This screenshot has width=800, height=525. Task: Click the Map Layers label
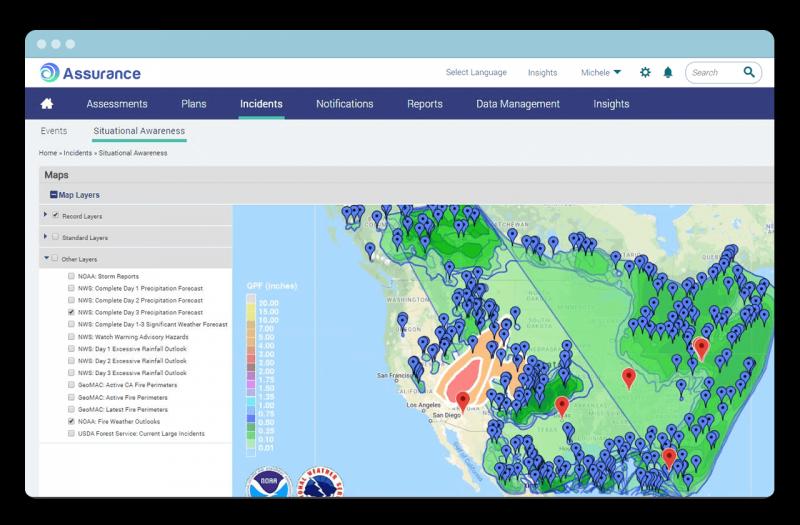[79, 195]
